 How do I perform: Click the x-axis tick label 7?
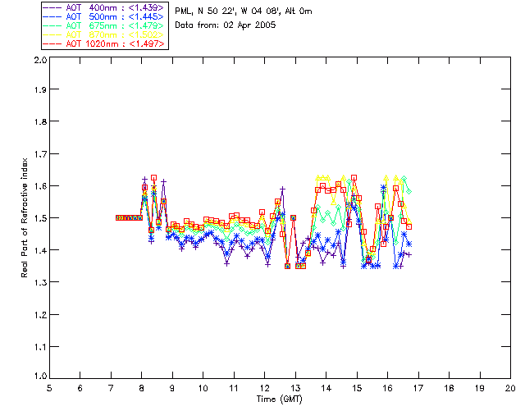tap(111, 388)
